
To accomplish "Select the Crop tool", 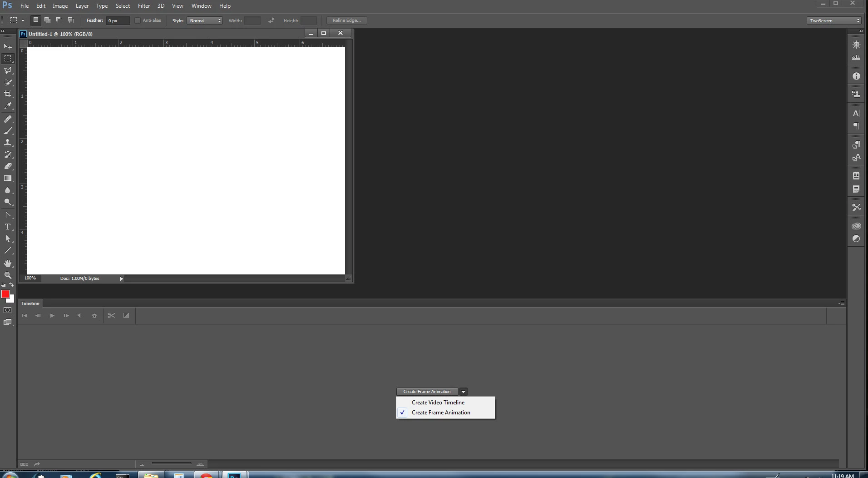I will click(8, 94).
